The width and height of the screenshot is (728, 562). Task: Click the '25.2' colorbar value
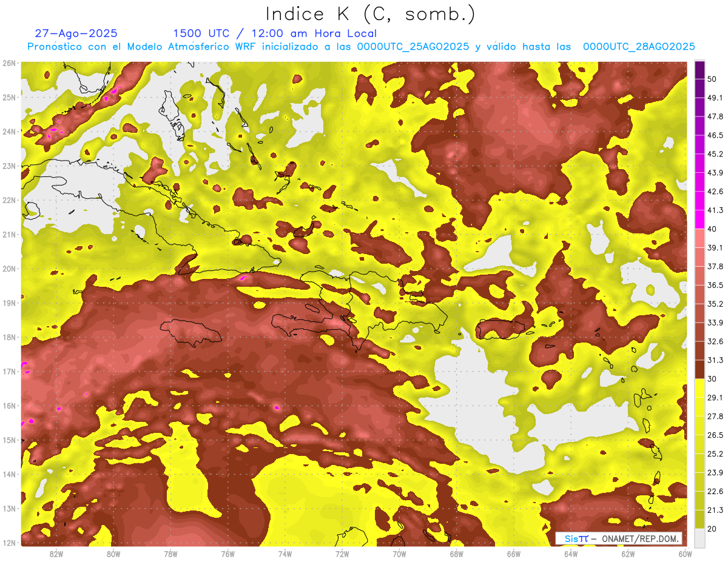coord(715,453)
